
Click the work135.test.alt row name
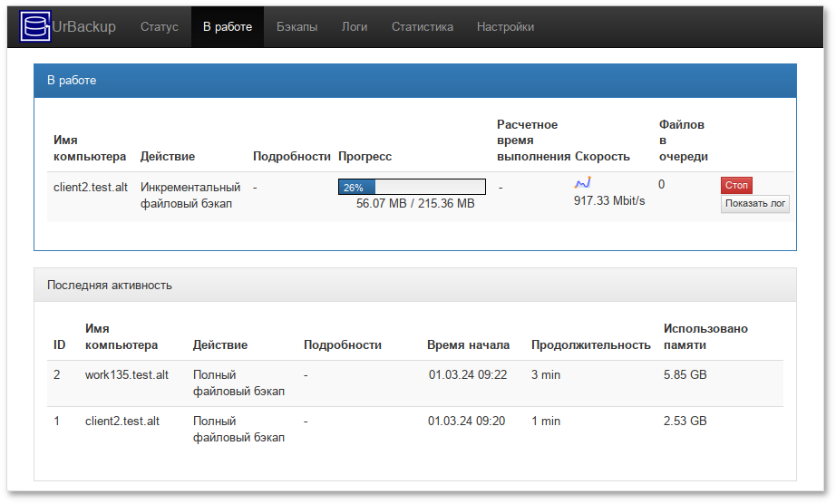pos(127,374)
